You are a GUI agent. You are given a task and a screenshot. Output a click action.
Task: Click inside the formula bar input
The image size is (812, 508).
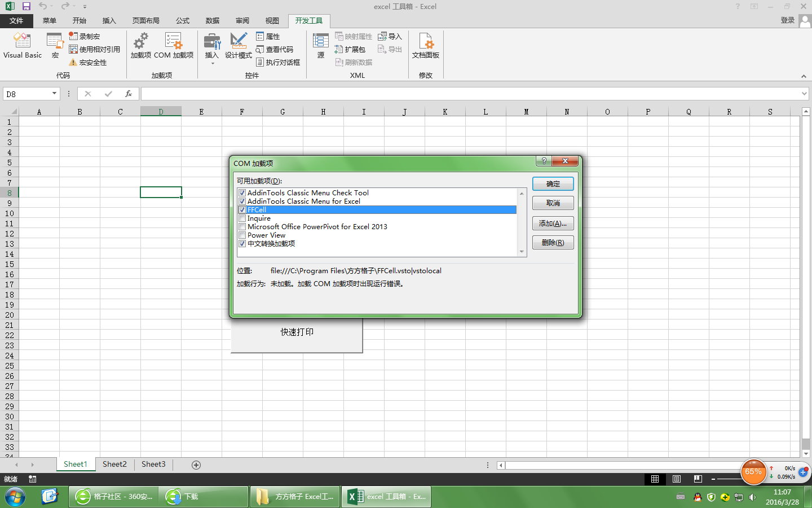(468, 94)
